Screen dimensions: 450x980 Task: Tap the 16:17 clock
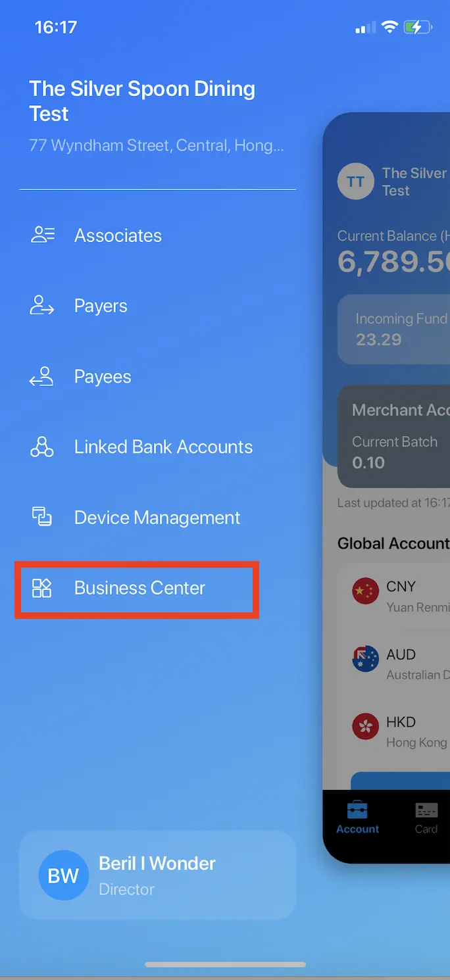[56, 27]
